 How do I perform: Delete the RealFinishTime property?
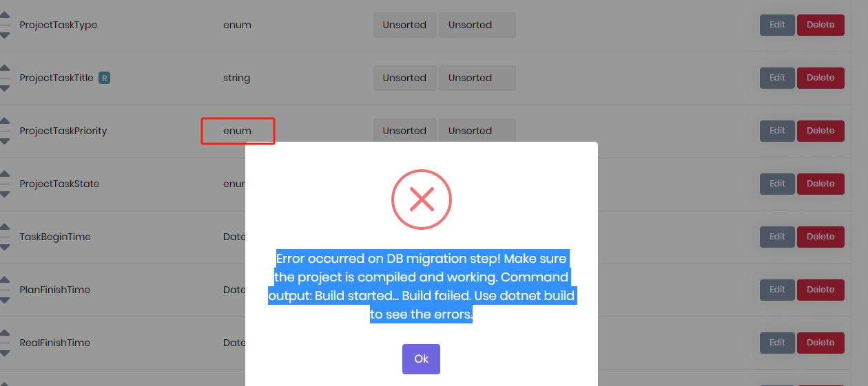click(820, 343)
